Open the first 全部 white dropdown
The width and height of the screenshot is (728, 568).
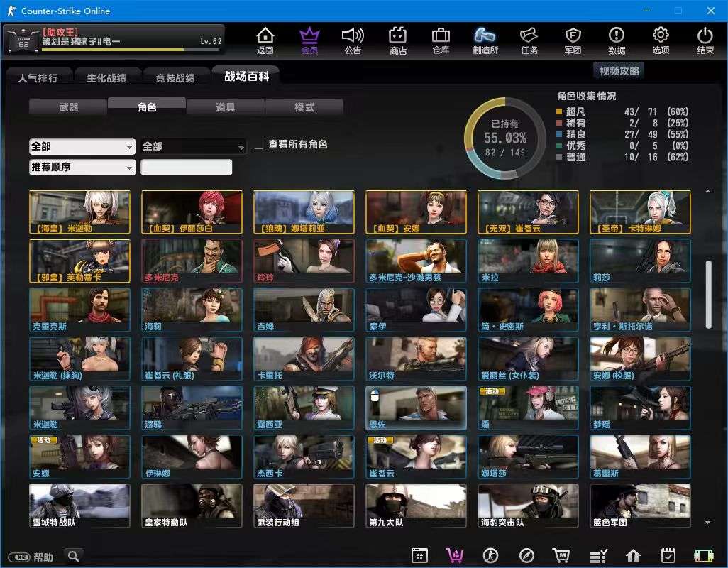pos(82,147)
